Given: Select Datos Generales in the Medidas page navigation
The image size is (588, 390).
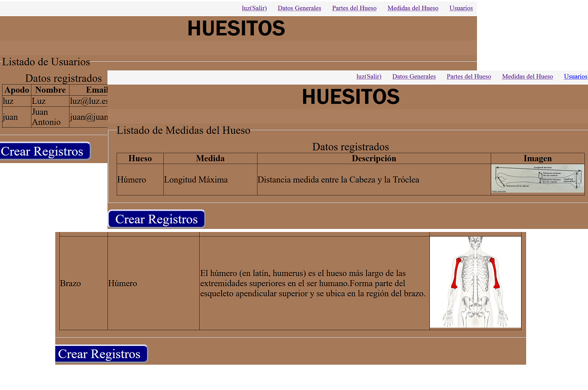Looking at the screenshot, I should [x=414, y=76].
